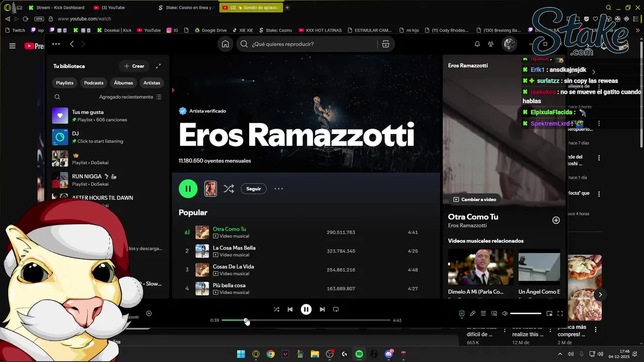
Task: Open the Now Playing view icon in player bar
Action: coord(462,314)
